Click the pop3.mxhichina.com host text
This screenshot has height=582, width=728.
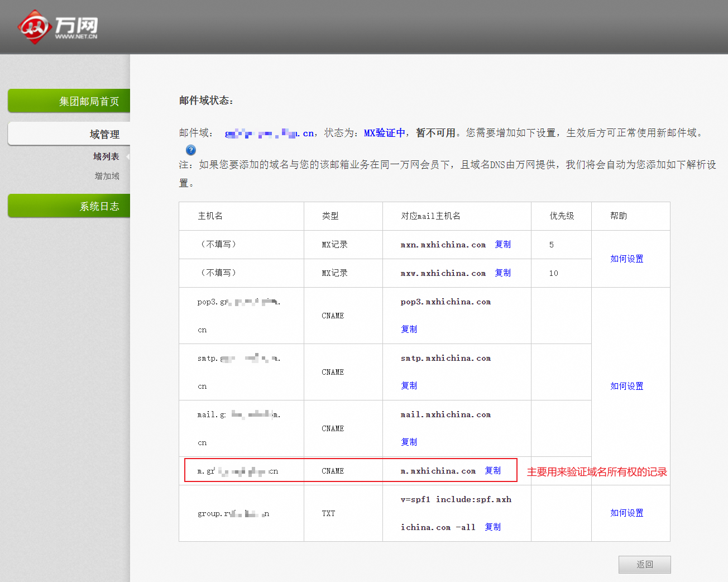(x=446, y=302)
